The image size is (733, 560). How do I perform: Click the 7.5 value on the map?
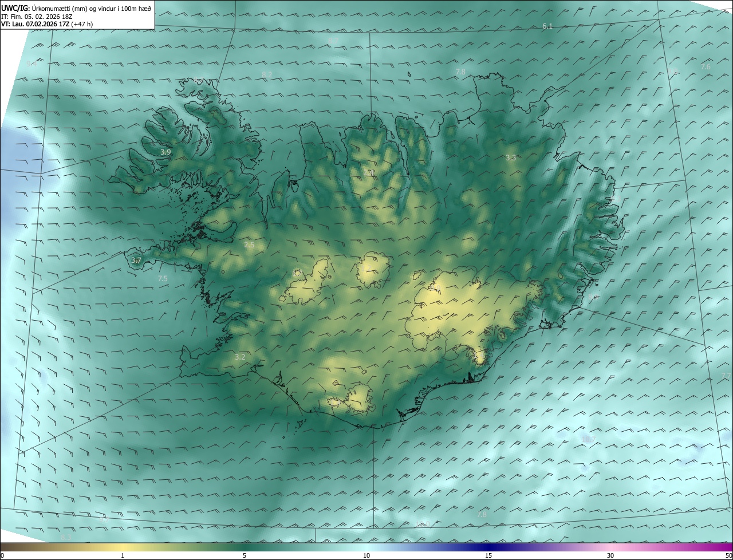163,279
